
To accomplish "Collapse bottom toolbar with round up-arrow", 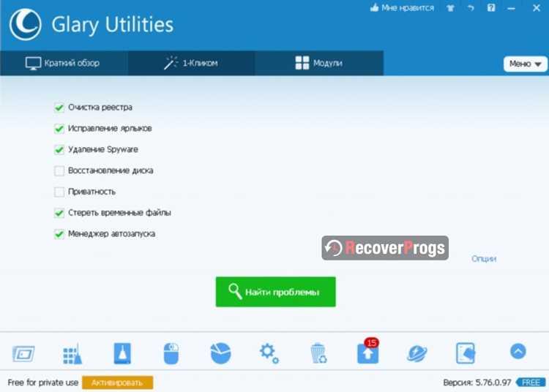I will (518, 351).
